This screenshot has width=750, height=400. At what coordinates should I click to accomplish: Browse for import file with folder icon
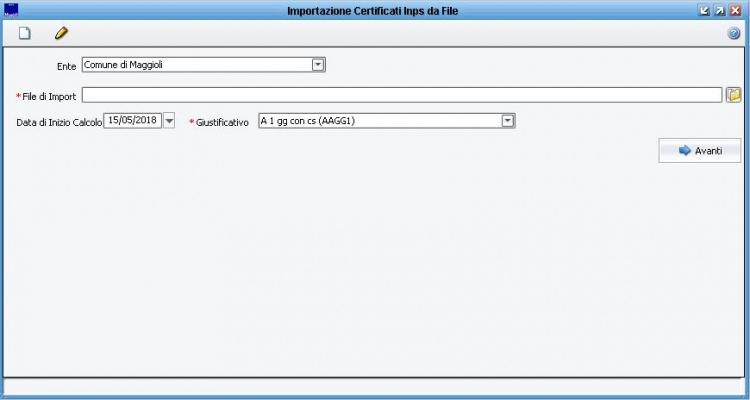click(733, 95)
